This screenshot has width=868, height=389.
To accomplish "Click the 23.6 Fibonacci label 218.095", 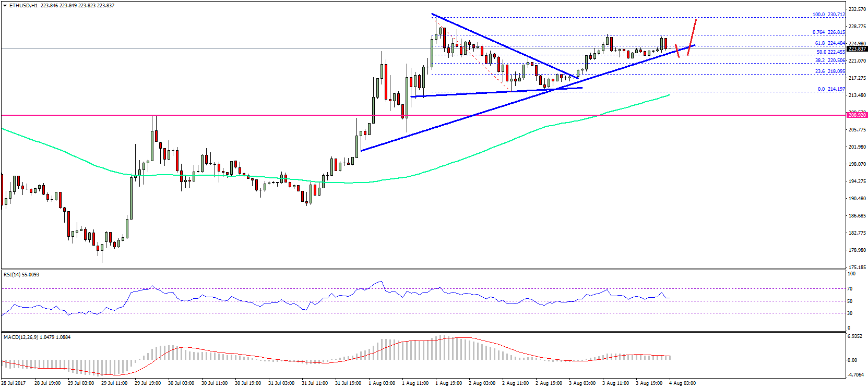I will (x=829, y=71).
